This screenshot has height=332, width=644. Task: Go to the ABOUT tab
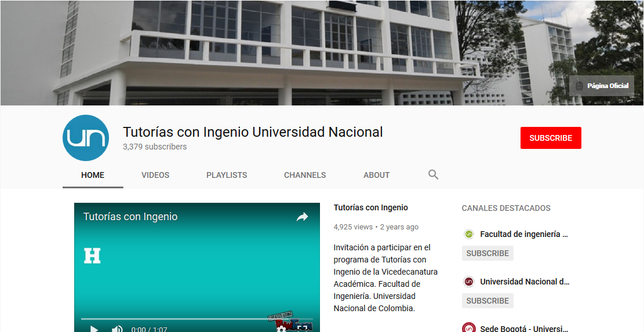376,175
